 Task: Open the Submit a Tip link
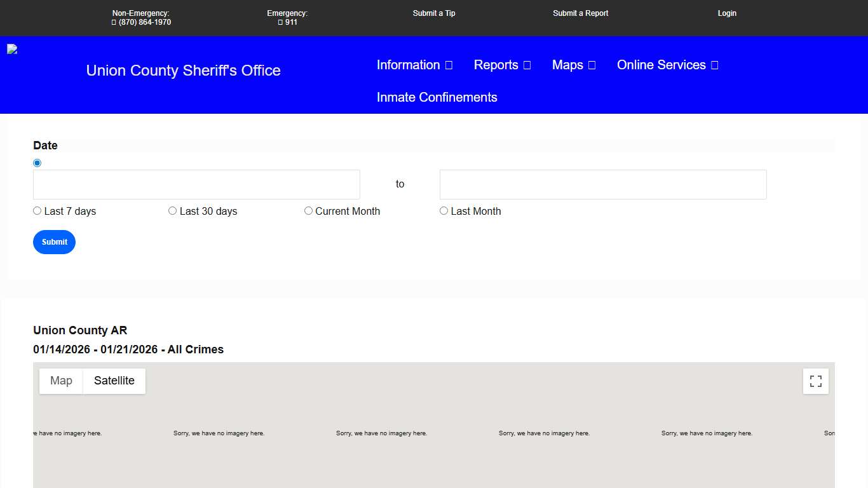tap(434, 13)
